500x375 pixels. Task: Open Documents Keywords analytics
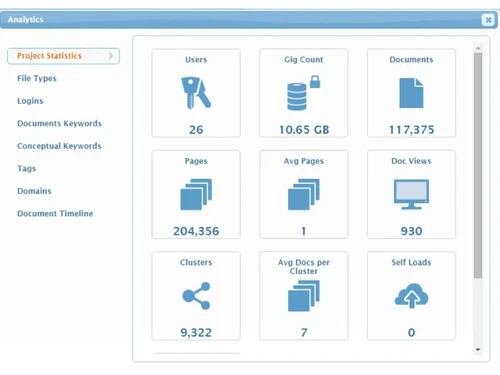click(x=59, y=123)
